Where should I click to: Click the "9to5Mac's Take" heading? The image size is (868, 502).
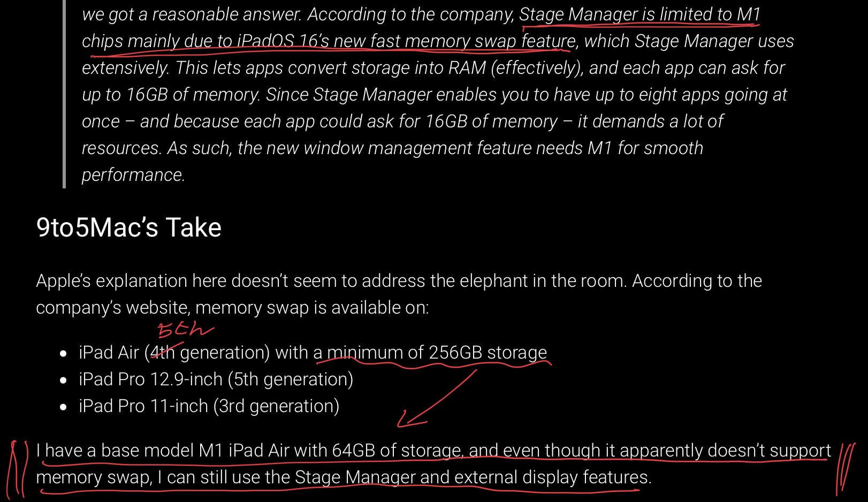pyautogui.click(x=128, y=227)
